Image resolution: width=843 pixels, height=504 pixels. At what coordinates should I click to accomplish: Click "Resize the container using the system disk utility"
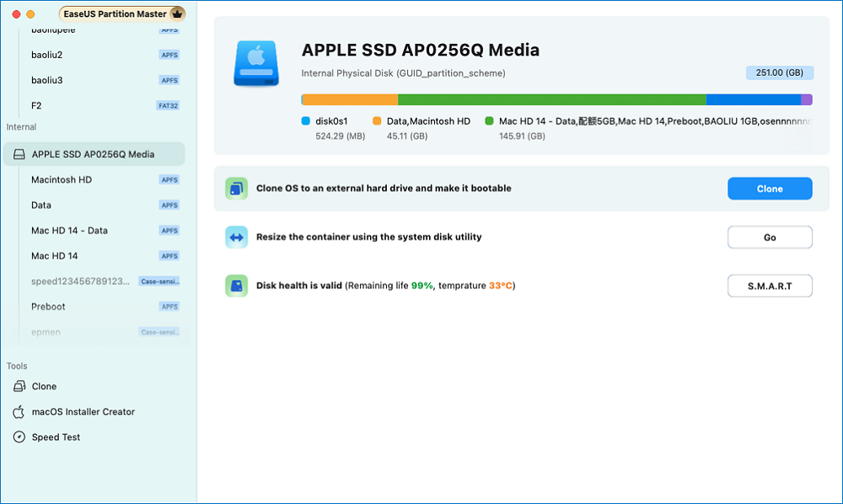coord(369,237)
